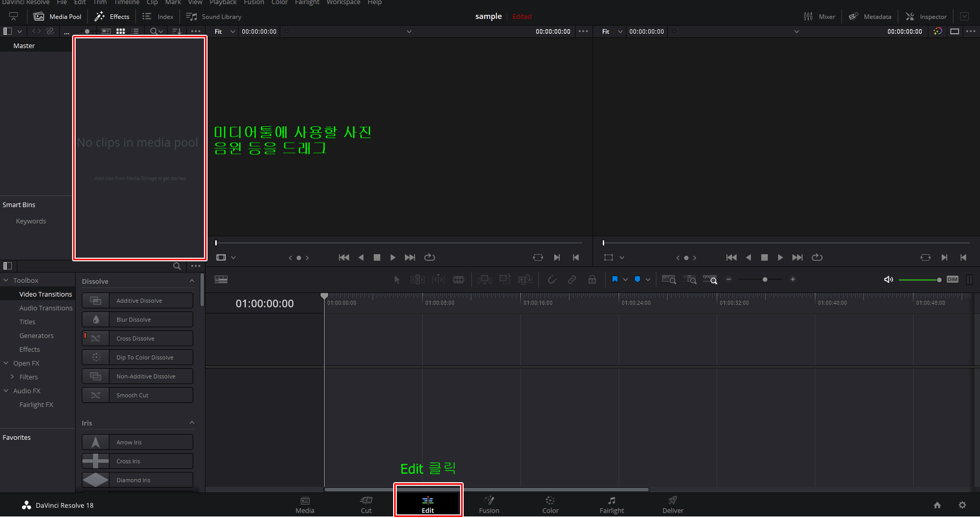The image size is (980, 518).
Task: Click the timeline zoom plus button
Action: [793, 279]
